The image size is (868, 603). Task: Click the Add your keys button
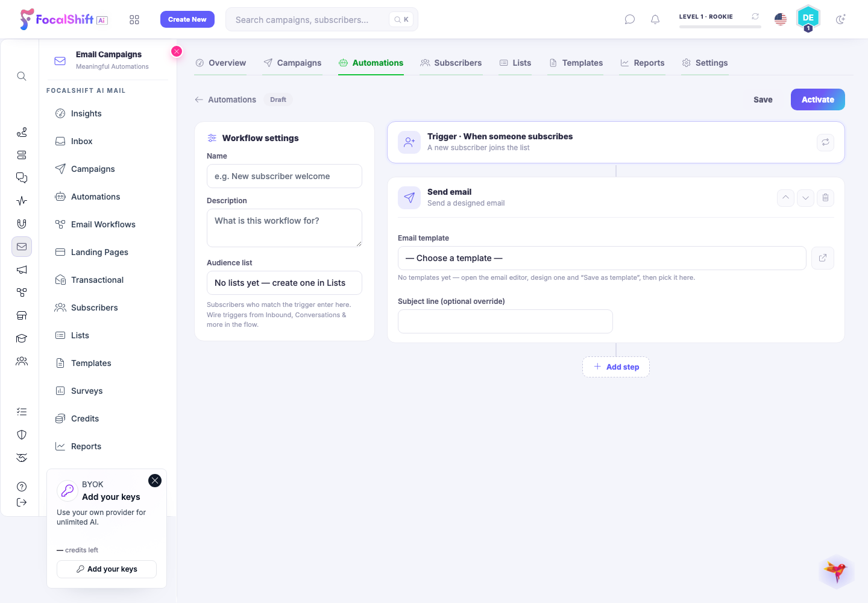pos(107,569)
